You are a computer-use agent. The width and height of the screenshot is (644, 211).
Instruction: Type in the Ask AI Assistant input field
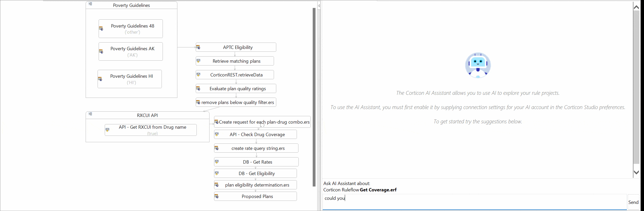(474, 201)
